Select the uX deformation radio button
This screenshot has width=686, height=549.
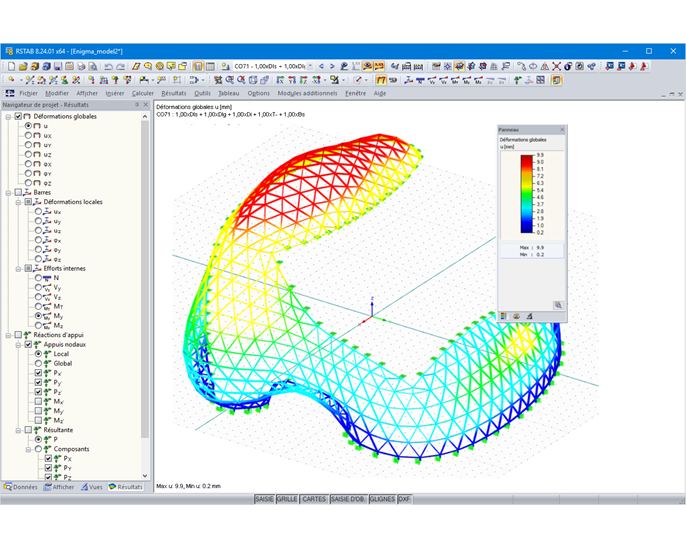coord(28,136)
